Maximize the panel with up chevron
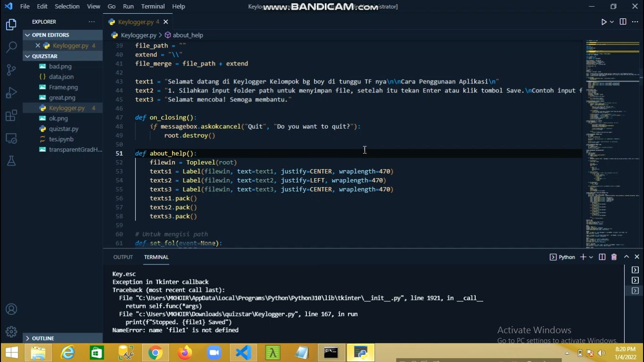644x362 pixels. [x=627, y=257]
